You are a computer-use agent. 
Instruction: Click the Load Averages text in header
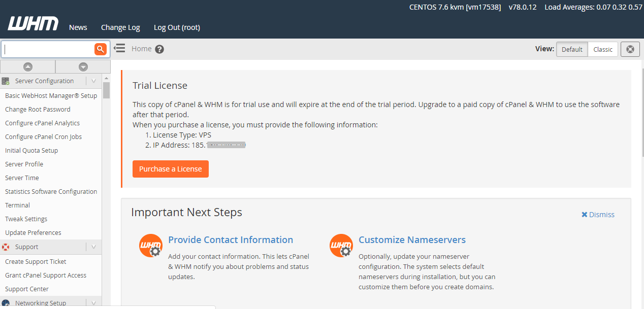point(593,7)
